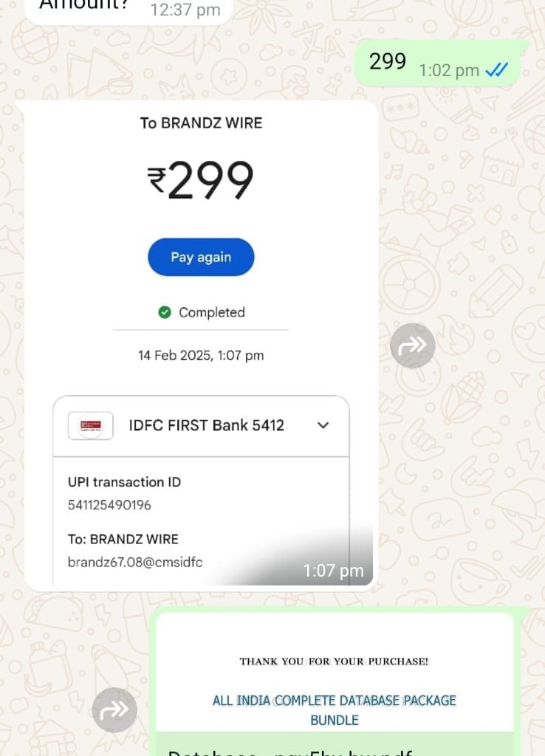This screenshot has height=756, width=545.
Task: Tap ALL INDIA COMPLETE DATABASE PACKAGE BUNDLE text
Action: pyautogui.click(x=335, y=709)
